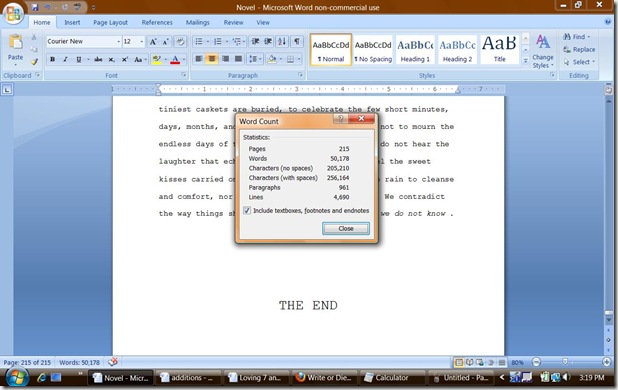The image size is (618, 390).
Task: Apply Heading 1 style
Action: 415,50
